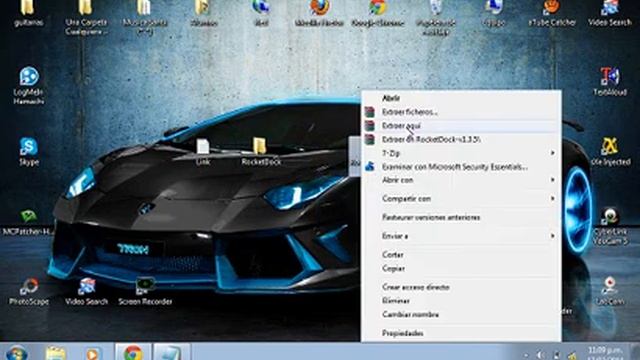Launch Screen Recorder shortcut
This screenshot has width=640, height=360.
click(x=145, y=291)
